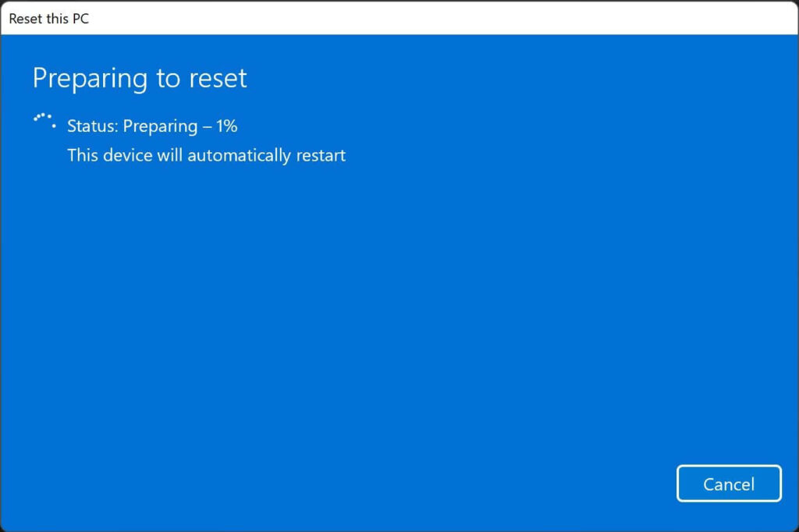The image size is (799, 532).
Task: Select the 'Preparing to reset' heading
Action: coord(140,79)
